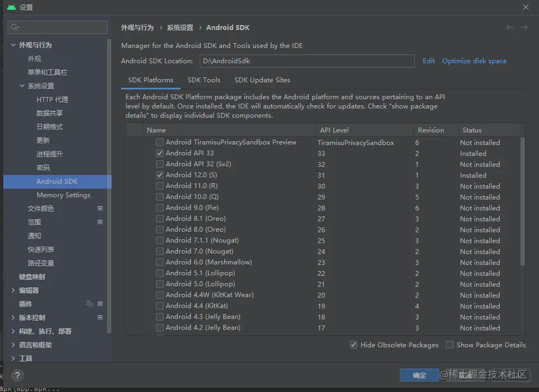This screenshot has height=392, width=539.
Task: Click the Android Studio logo icon in title bar
Action: 11,7
